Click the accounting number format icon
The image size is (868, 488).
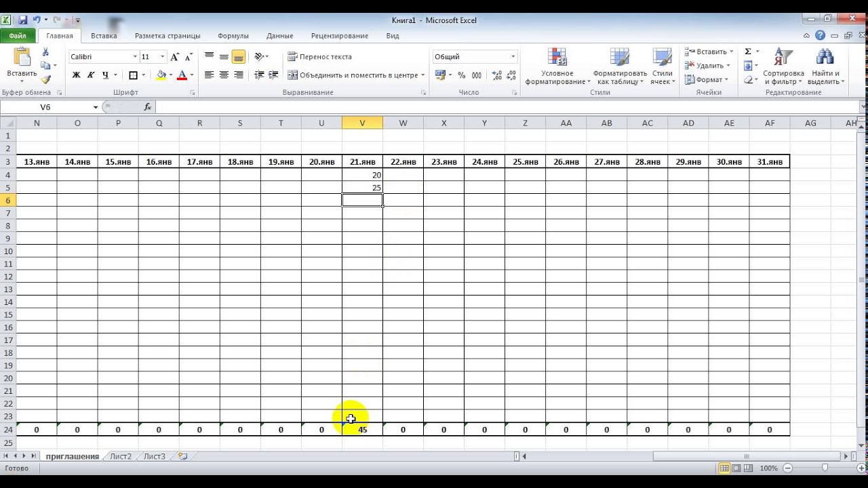[x=440, y=75]
